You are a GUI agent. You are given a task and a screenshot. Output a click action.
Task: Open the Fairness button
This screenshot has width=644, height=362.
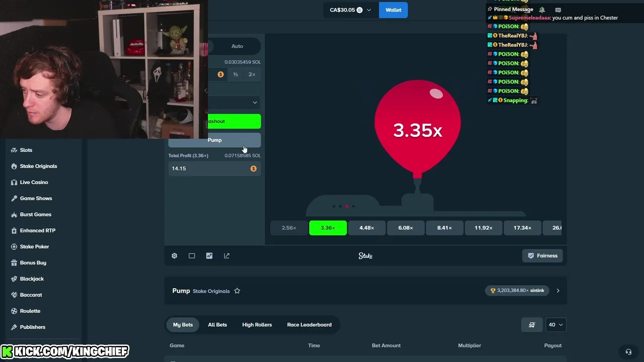pos(542,256)
